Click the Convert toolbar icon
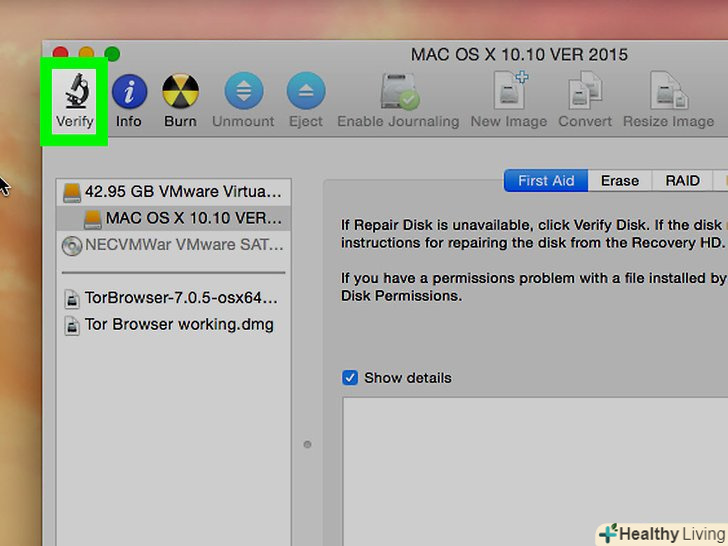Image resolution: width=728 pixels, height=546 pixels. pos(585,90)
